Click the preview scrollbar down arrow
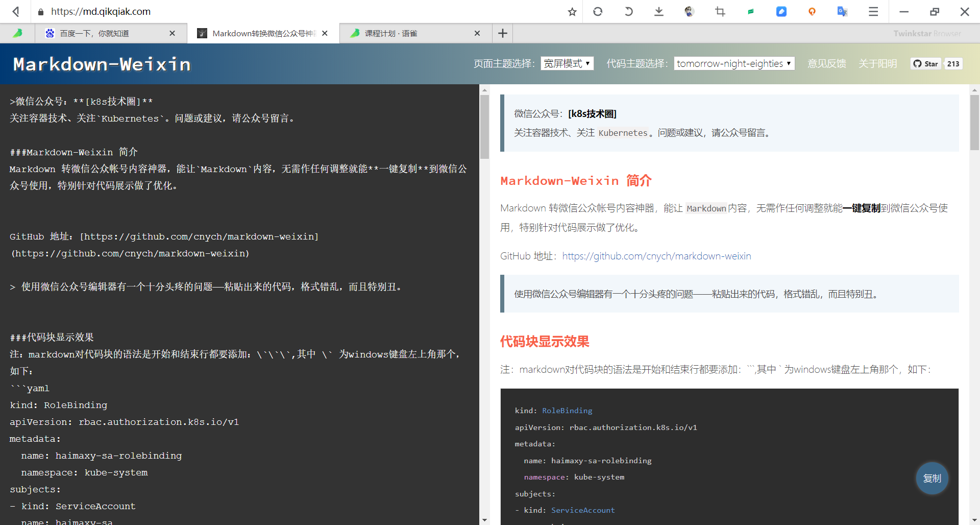The height and width of the screenshot is (525, 980). [x=975, y=520]
